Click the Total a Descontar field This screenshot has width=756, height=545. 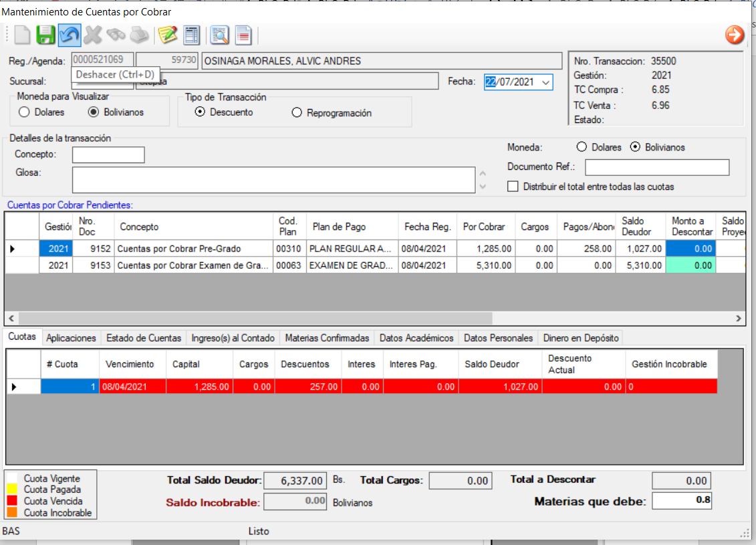tap(682, 481)
